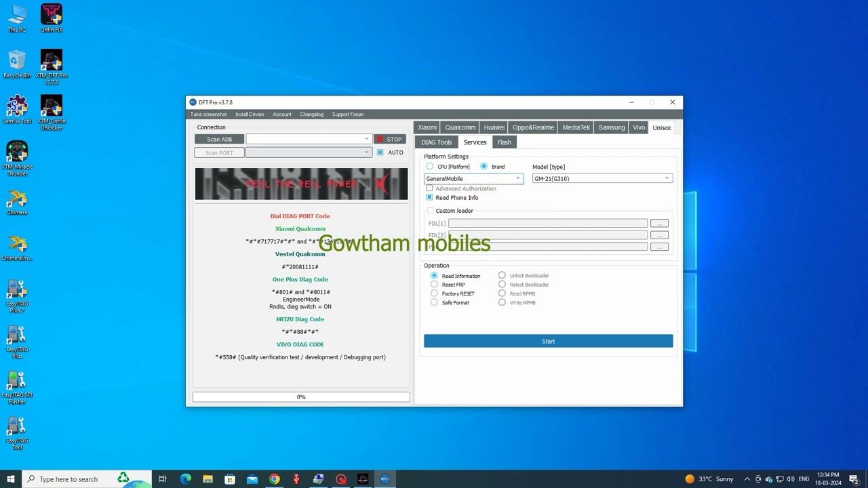This screenshot has height=488, width=868.
Task: Open the PORT selection dropdown
Action: (x=309, y=152)
